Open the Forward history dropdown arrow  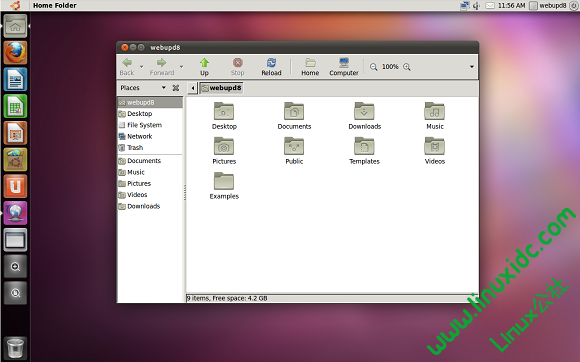181,67
